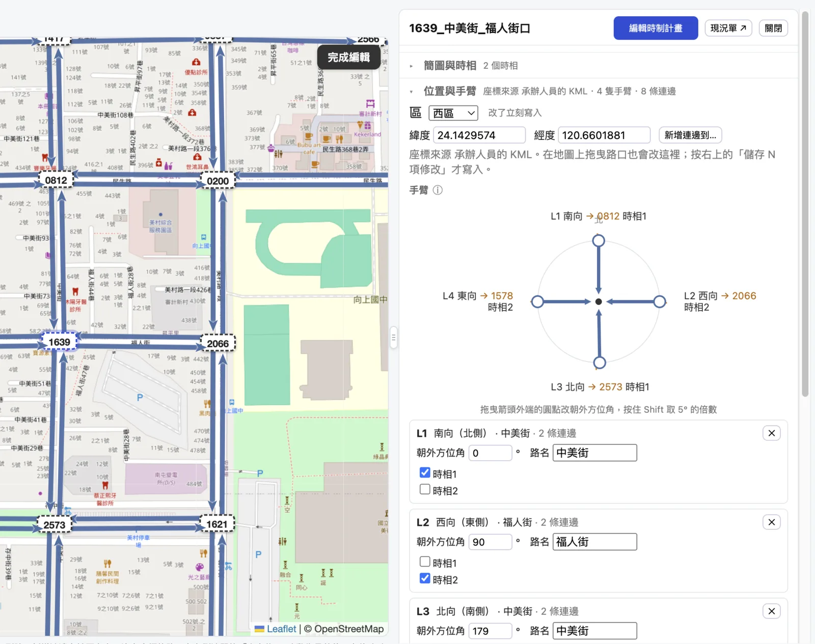Select intersection node 2066 on map
Viewport: 815px width, 644px height.
(x=218, y=344)
